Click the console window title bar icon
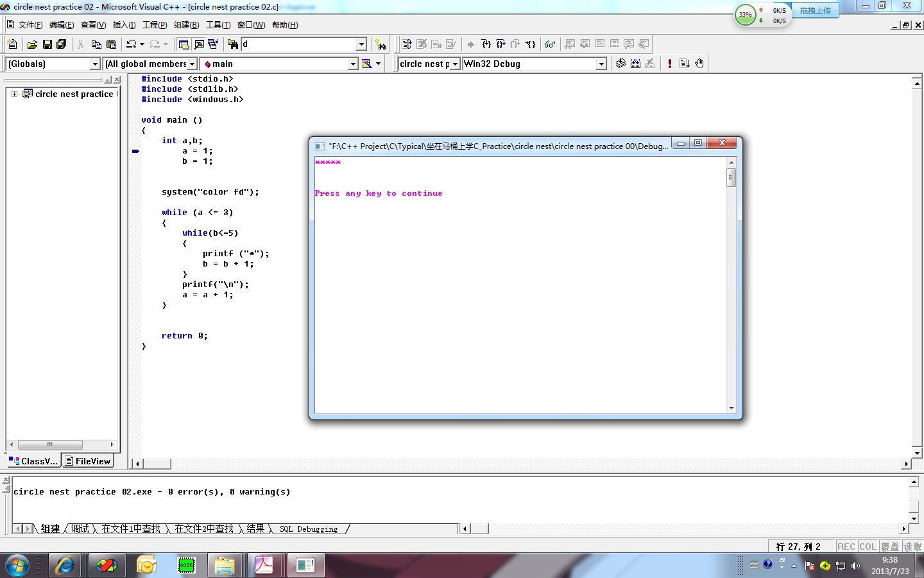This screenshot has width=924, height=578. click(x=320, y=146)
